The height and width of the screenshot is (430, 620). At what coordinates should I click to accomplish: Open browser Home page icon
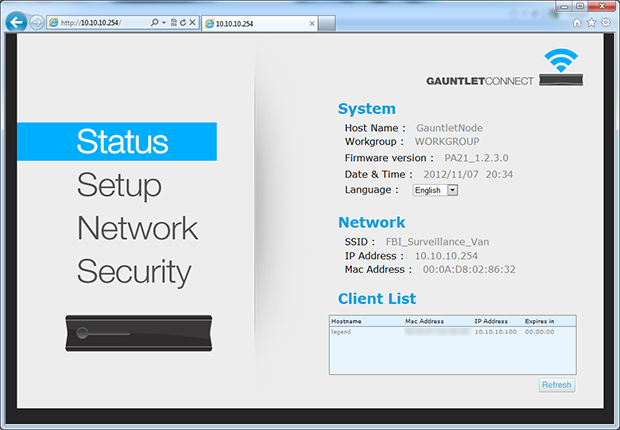[577, 22]
